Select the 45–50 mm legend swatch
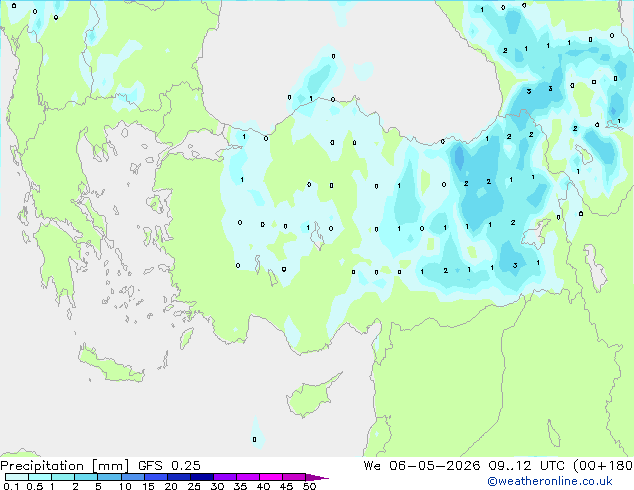634x490 pixels. [294, 477]
